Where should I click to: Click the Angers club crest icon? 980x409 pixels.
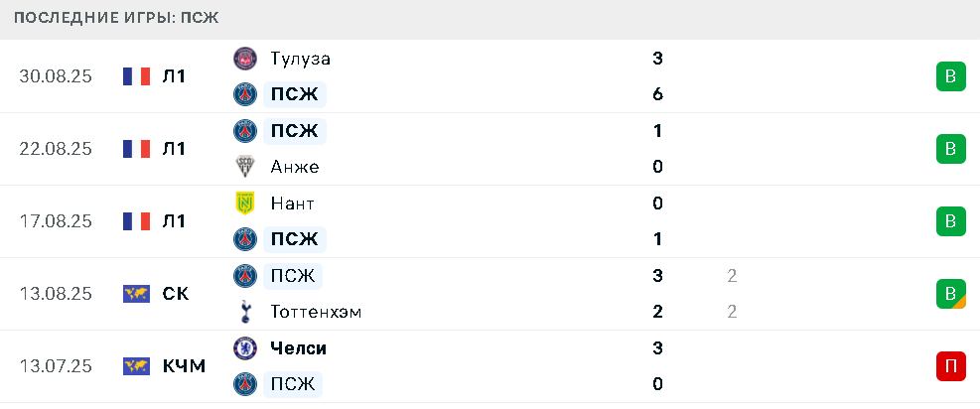(245, 167)
